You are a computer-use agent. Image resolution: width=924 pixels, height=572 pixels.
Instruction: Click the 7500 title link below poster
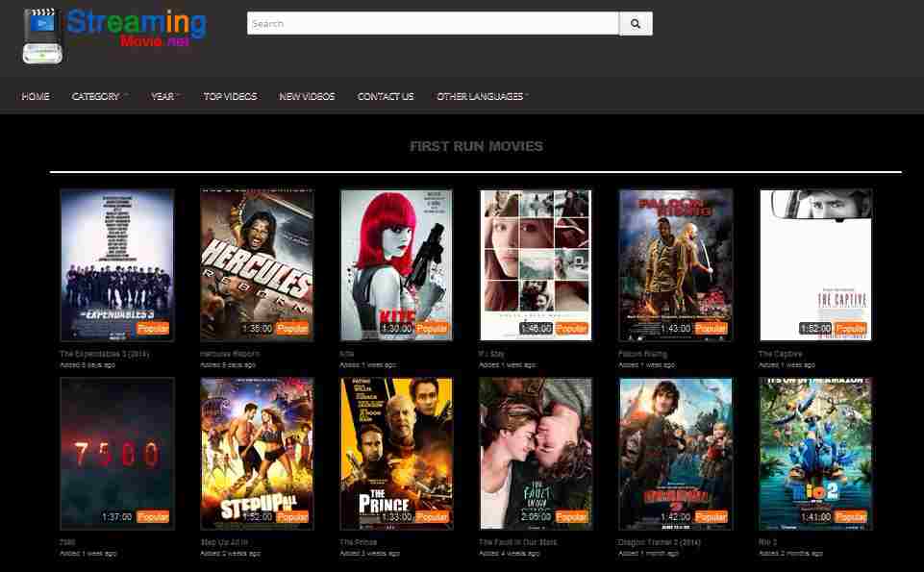click(67, 542)
